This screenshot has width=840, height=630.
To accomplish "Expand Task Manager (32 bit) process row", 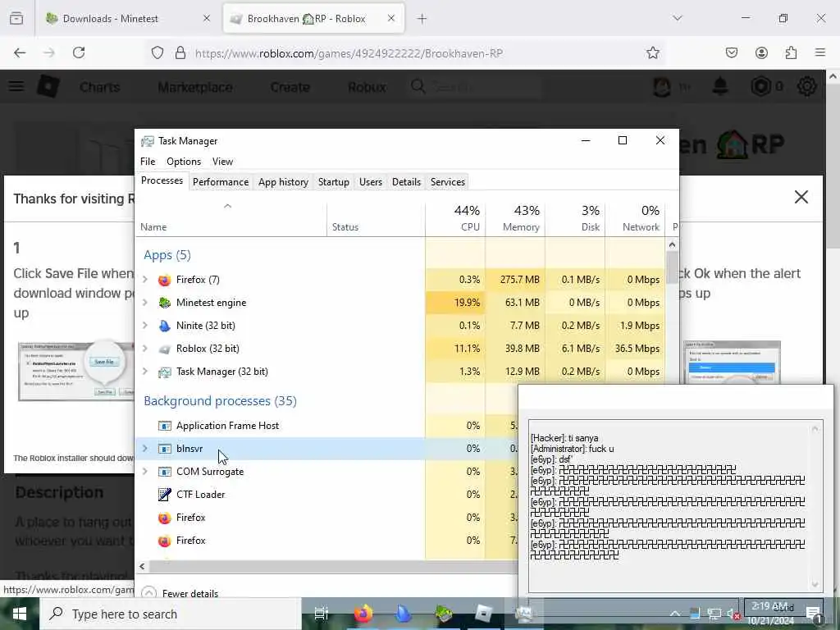I will click(x=145, y=372).
